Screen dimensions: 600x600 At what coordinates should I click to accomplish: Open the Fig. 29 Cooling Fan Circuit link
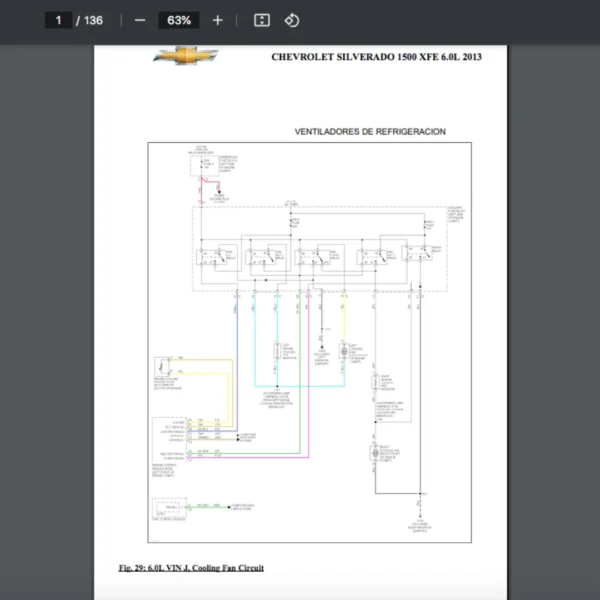pyautogui.click(x=191, y=568)
